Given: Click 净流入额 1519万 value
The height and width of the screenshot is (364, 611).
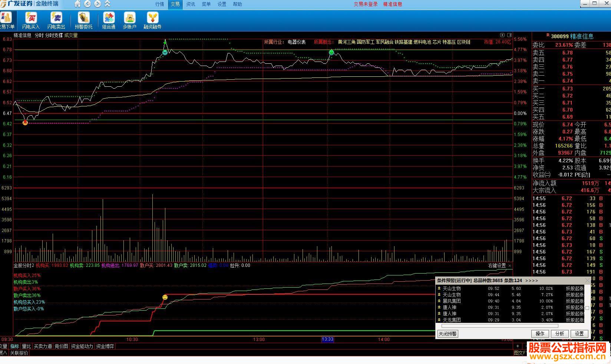Looking at the screenshot, I should (590, 183).
